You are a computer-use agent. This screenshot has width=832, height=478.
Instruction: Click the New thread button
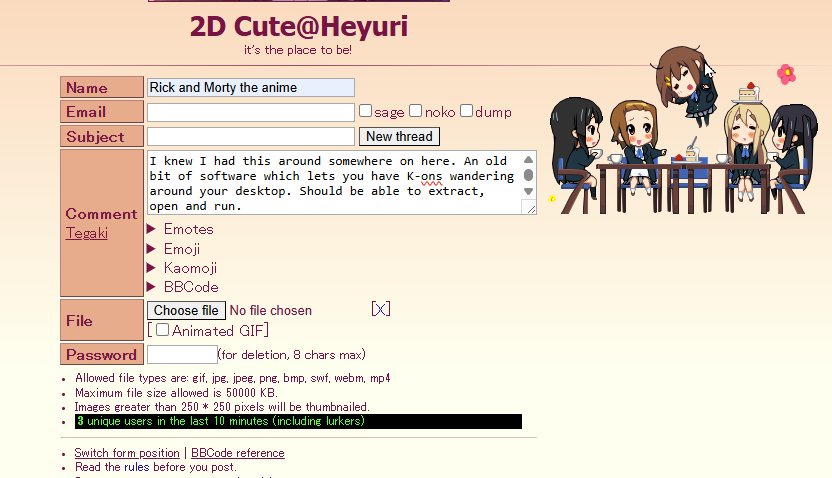(399, 136)
